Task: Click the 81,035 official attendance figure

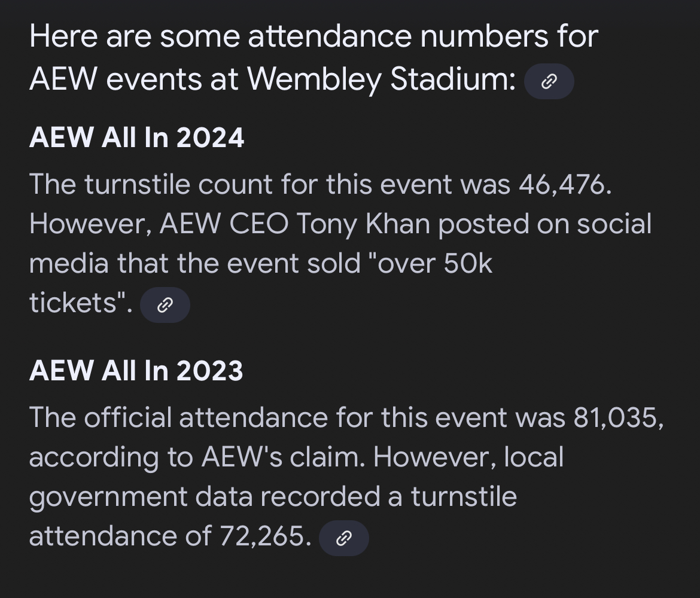Action: [x=619, y=418]
